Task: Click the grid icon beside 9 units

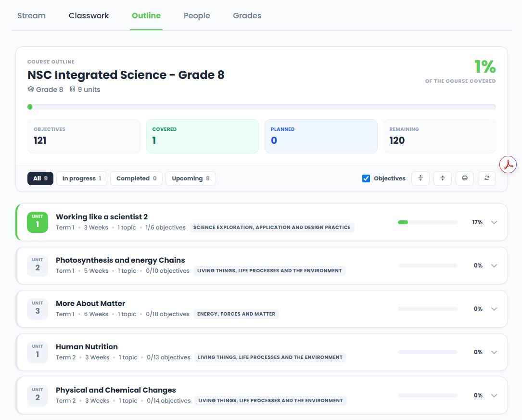Action: [x=72, y=89]
